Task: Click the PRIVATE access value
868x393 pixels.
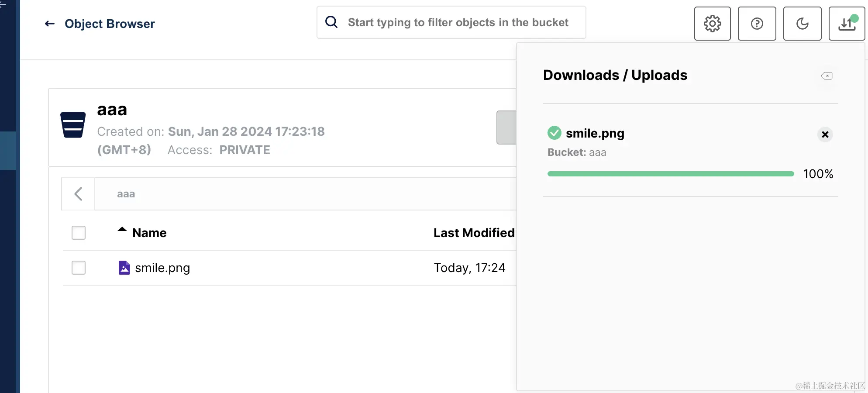Action: (x=245, y=150)
